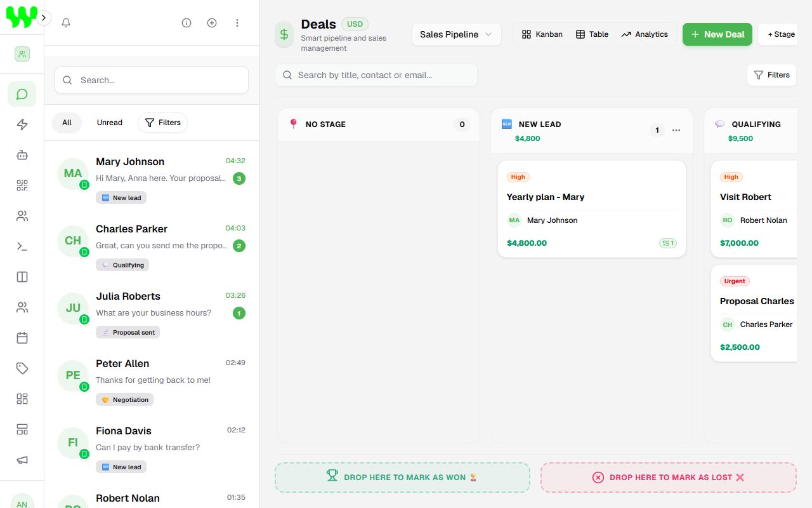
Task: Open Julia Roberts conversation
Action: click(x=152, y=314)
